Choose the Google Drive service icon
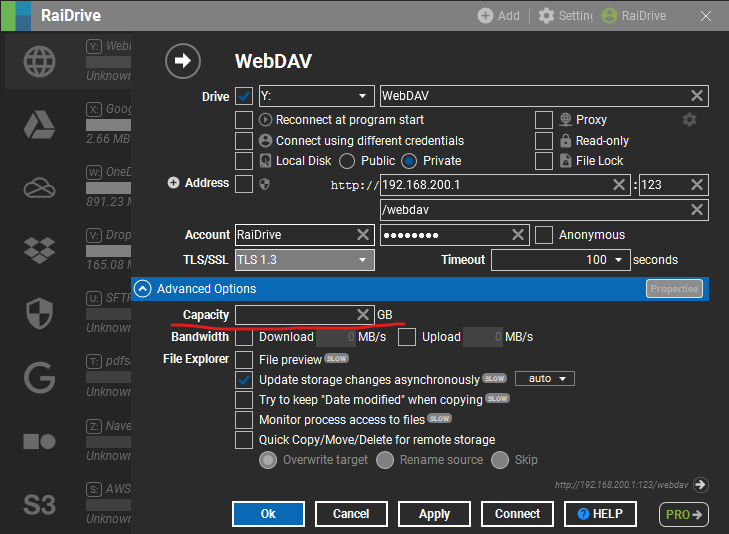The width and height of the screenshot is (729, 534). pyautogui.click(x=39, y=124)
